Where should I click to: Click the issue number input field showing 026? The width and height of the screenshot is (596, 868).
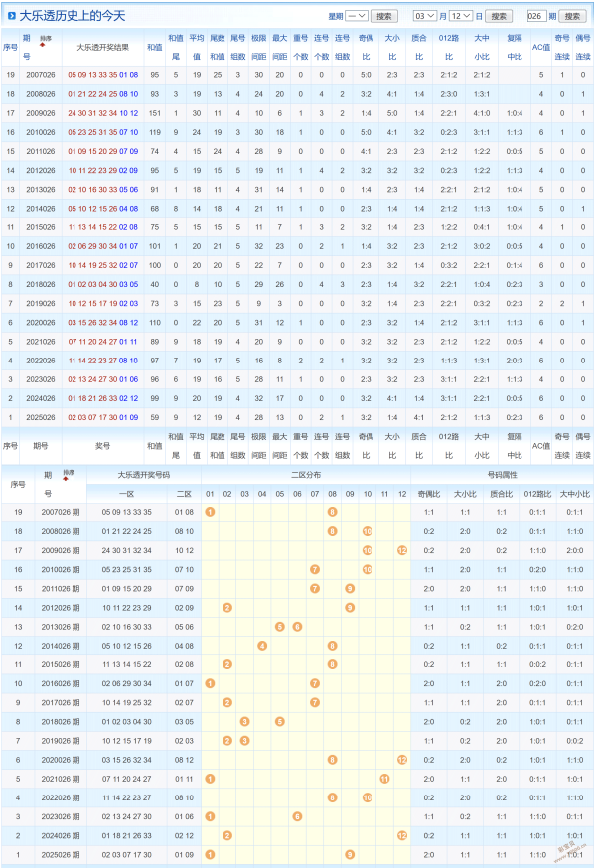(x=538, y=16)
